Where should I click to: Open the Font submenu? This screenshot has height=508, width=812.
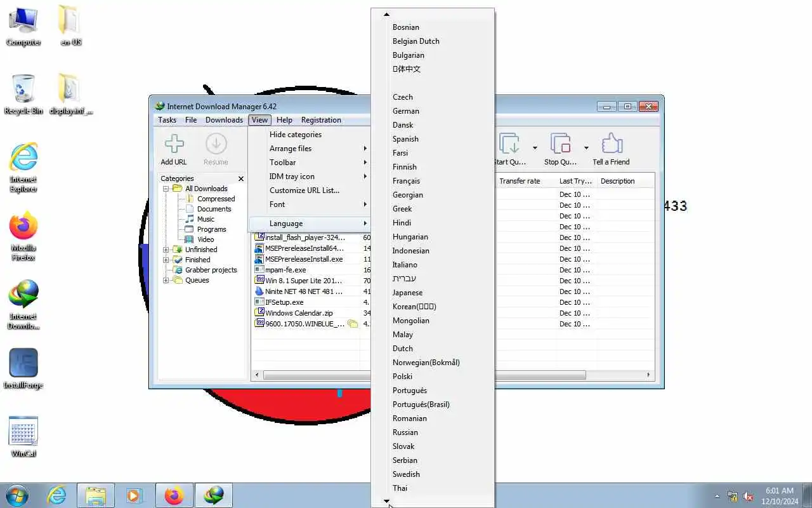pos(310,204)
